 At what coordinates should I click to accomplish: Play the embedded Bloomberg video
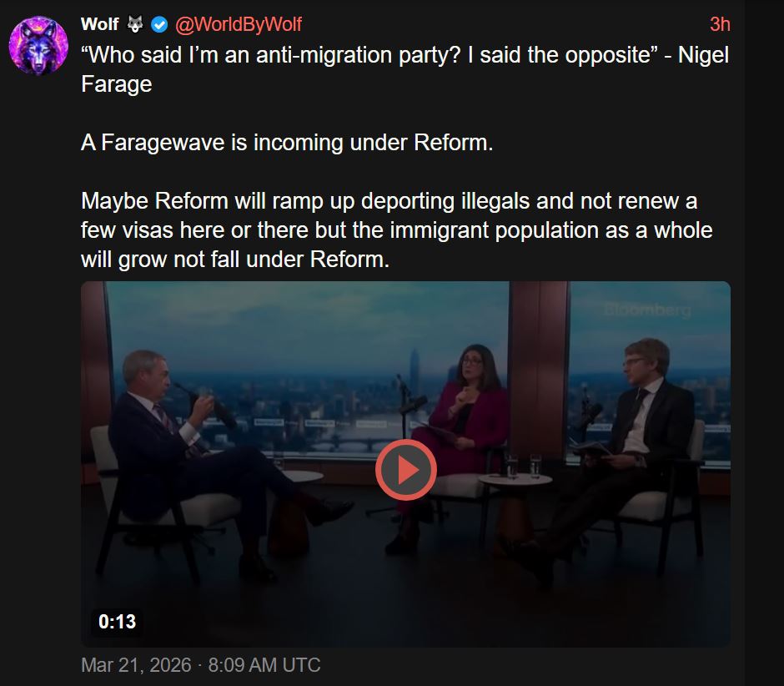pyautogui.click(x=405, y=470)
